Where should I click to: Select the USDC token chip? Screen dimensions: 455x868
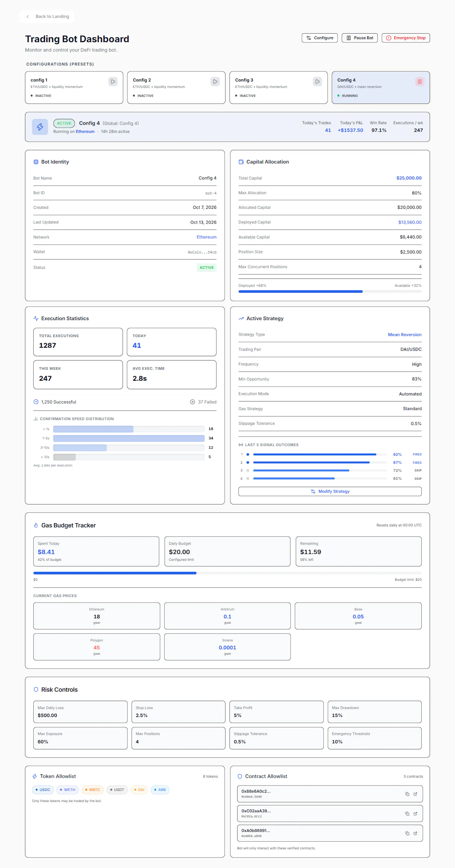coord(42,789)
